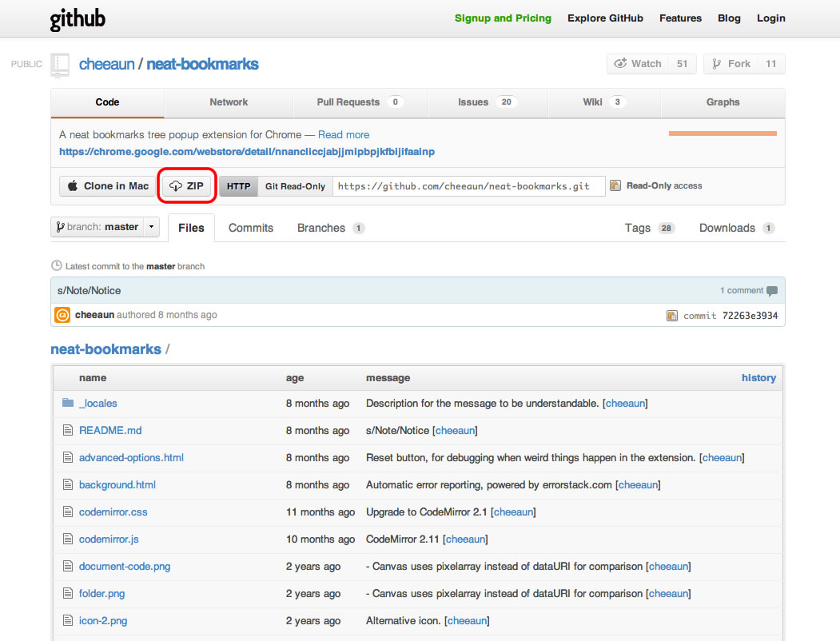Open the Network tab
The width and height of the screenshot is (840, 641).
[229, 102]
